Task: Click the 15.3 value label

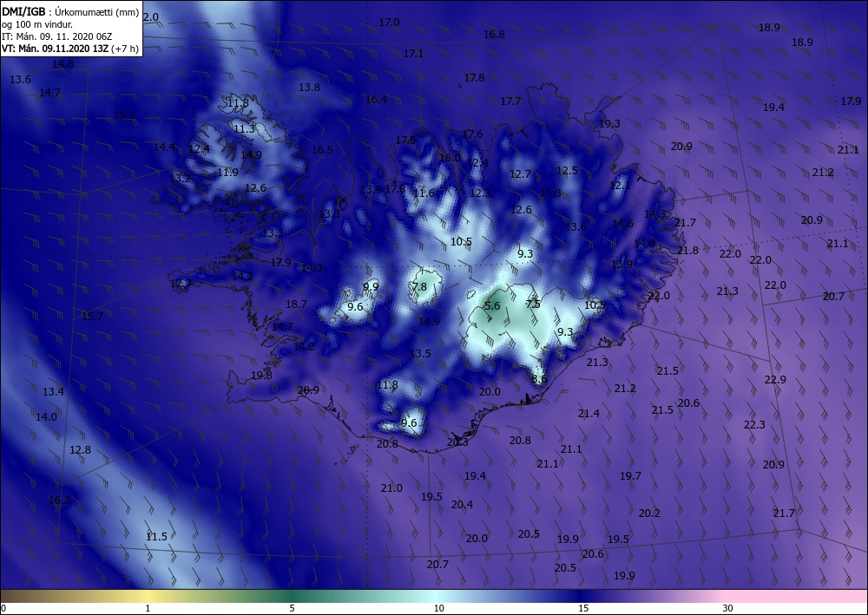Action: pos(550,193)
